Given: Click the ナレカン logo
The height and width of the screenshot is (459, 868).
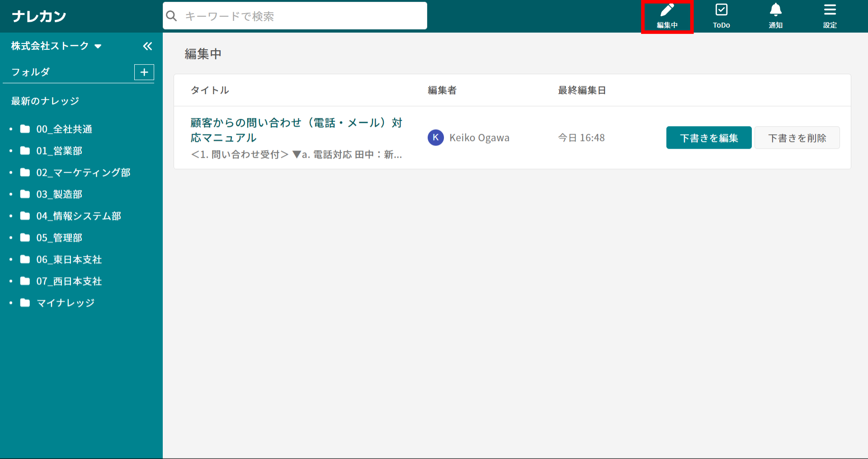Looking at the screenshot, I should (39, 17).
